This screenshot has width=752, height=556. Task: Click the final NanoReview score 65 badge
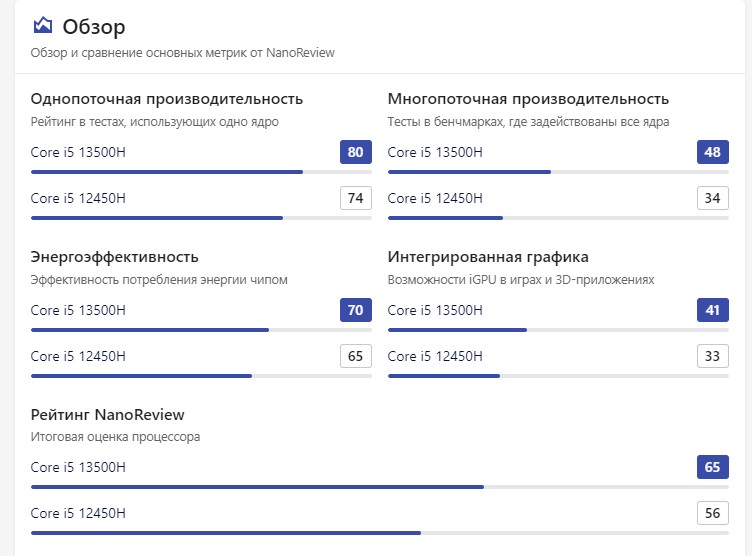713,467
